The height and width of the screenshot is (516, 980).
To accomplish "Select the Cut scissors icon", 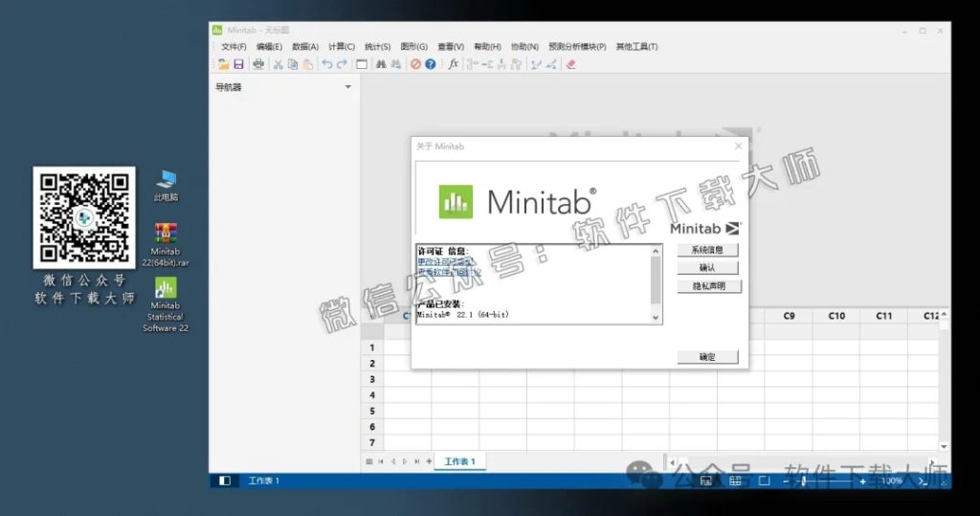I will tap(278, 64).
